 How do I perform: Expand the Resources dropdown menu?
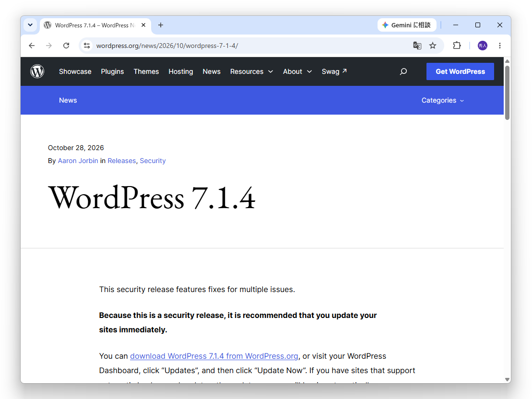(x=251, y=71)
